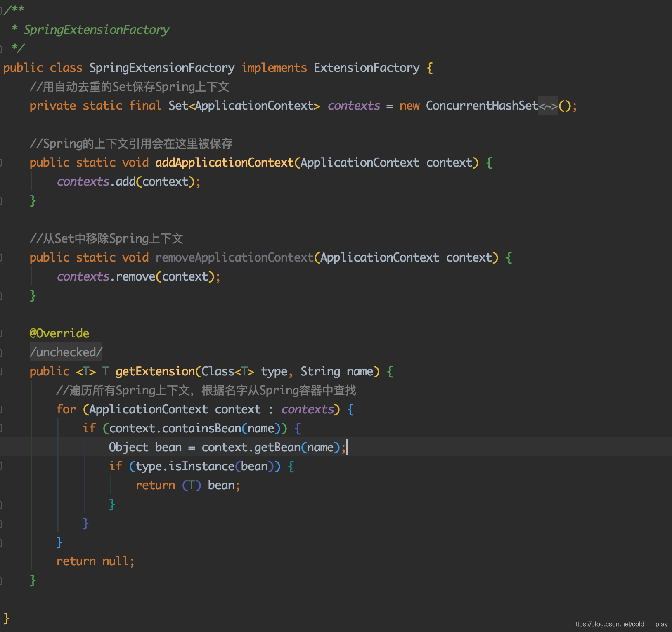Click the for keyword of the loop

pyautogui.click(x=66, y=409)
